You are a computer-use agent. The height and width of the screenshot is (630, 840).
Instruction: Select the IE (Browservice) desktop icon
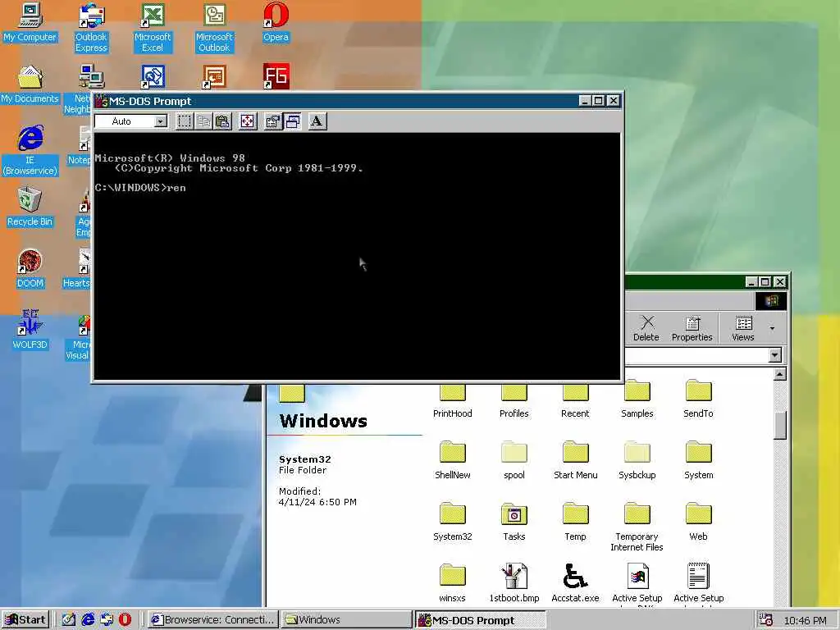coord(30,151)
